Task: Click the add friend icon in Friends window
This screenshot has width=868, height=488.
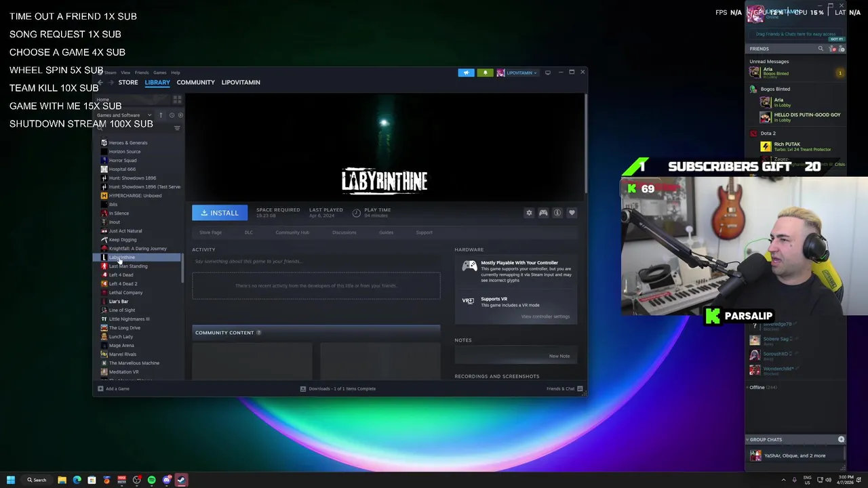Action: (842, 49)
